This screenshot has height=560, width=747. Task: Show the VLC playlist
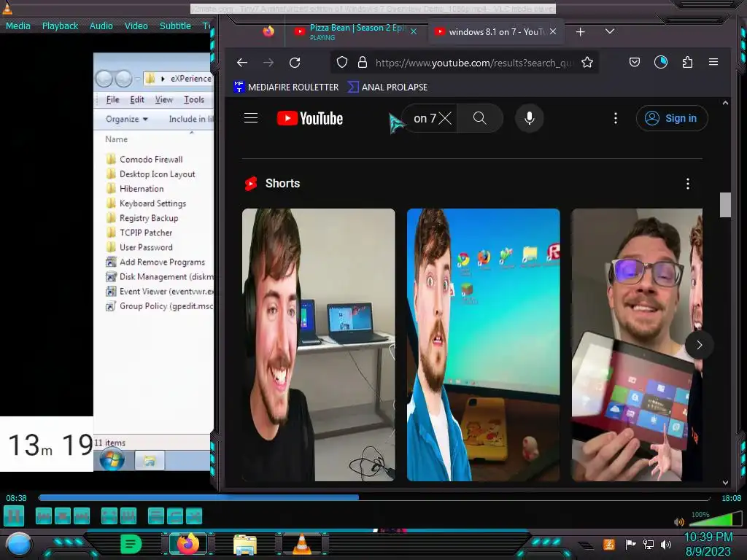tap(156, 516)
